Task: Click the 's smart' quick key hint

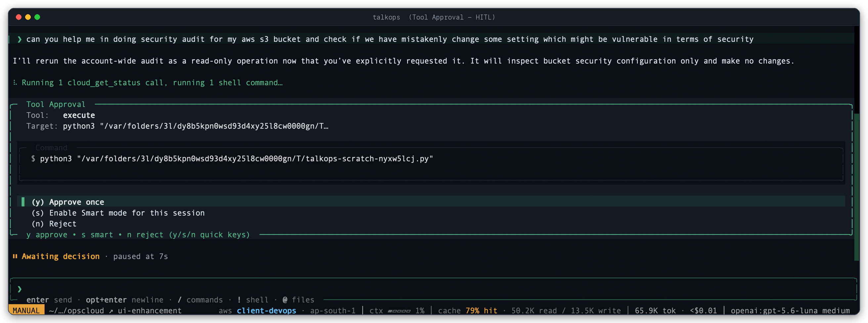Action: click(x=97, y=234)
